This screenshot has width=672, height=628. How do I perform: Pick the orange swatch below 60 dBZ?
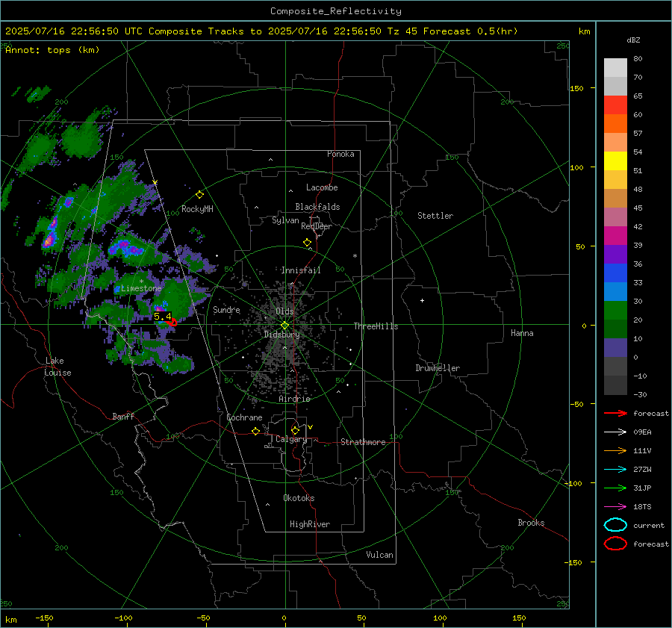point(615,124)
